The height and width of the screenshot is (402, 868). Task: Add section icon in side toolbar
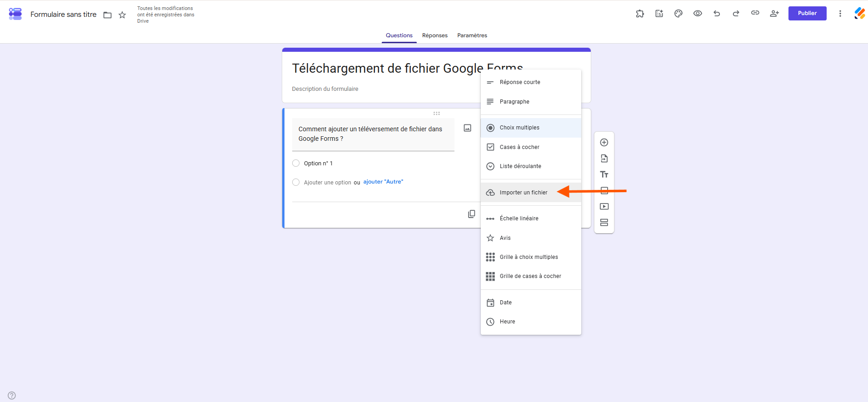604,223
